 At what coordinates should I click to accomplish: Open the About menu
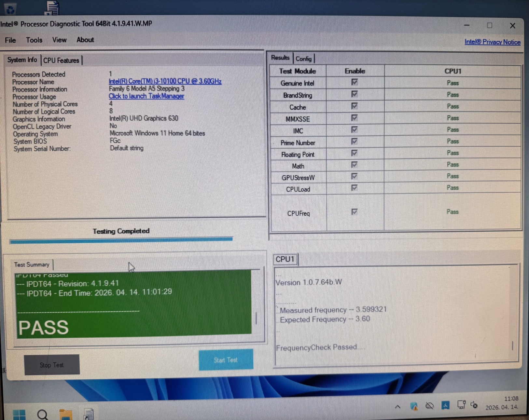(x=85, y=40)
